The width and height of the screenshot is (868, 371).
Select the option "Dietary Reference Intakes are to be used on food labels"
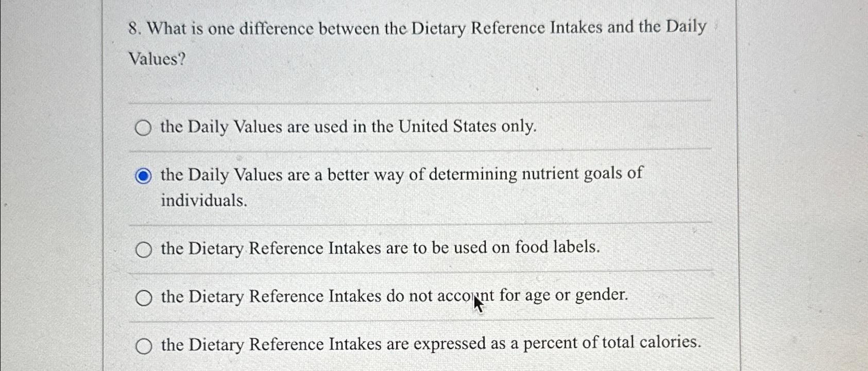(144, 250)
